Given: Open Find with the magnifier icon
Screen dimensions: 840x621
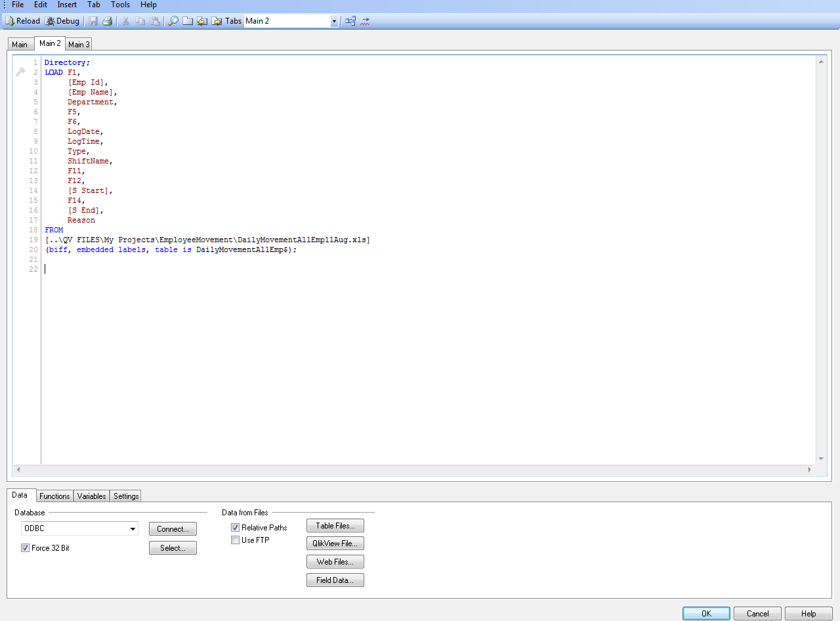Looking at the screenshot, I should coord(173,21).
